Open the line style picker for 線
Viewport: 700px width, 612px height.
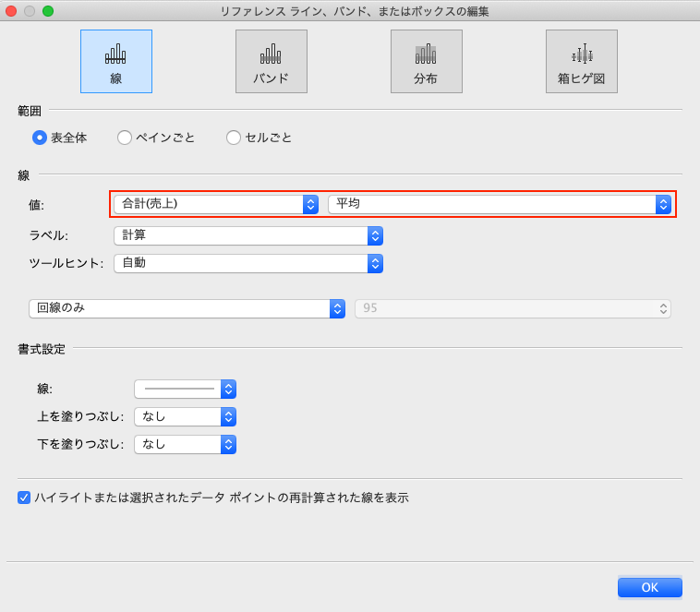[185, 389]
